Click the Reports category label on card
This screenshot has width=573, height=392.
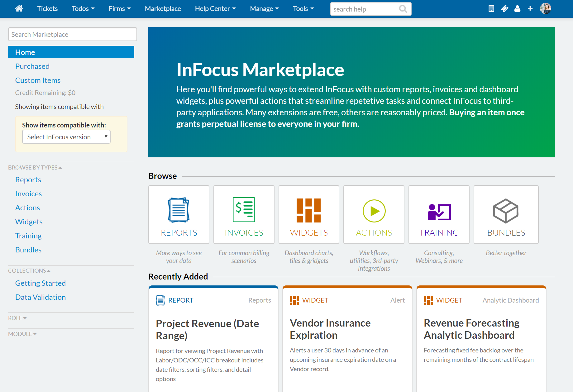(260, 300)
